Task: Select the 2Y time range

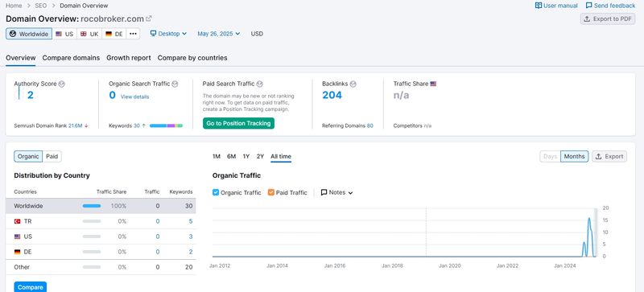Action: tap(260, 157)
